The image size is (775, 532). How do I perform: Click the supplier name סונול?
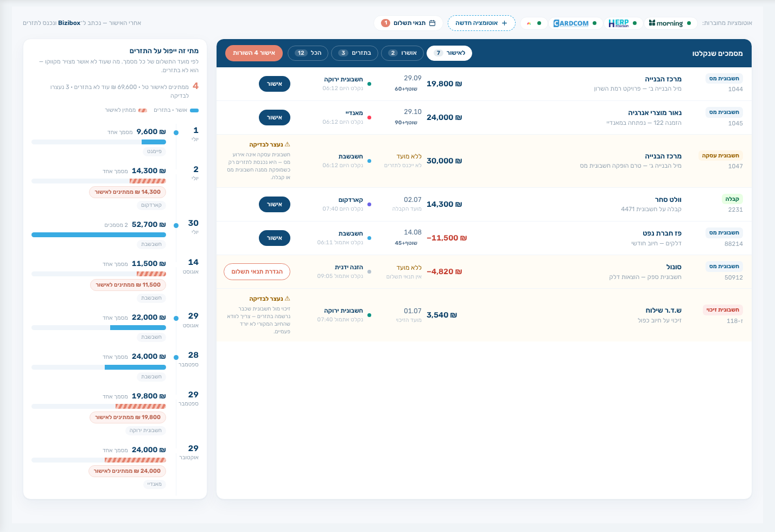pyautogui.click(x=674, y=267)
